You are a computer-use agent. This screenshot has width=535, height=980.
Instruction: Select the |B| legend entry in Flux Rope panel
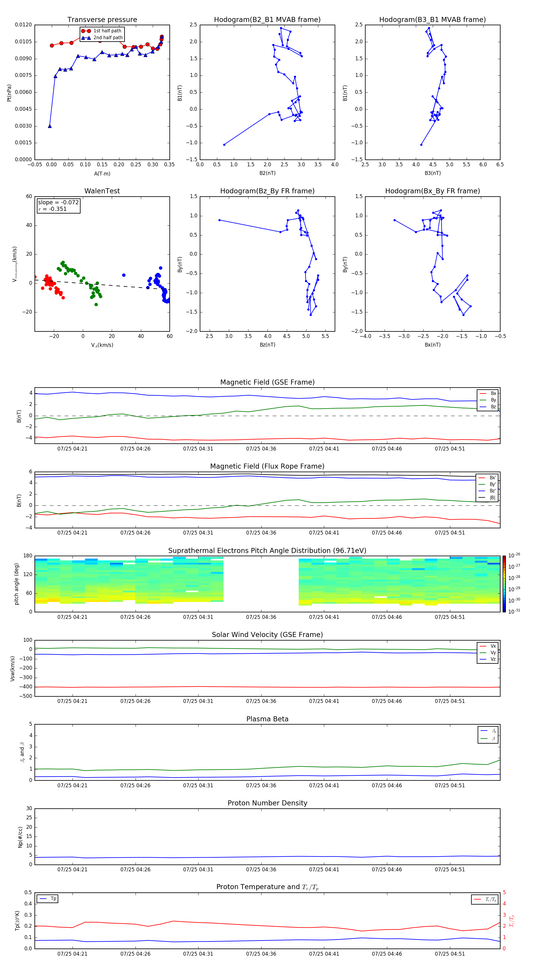click(487, 498)
